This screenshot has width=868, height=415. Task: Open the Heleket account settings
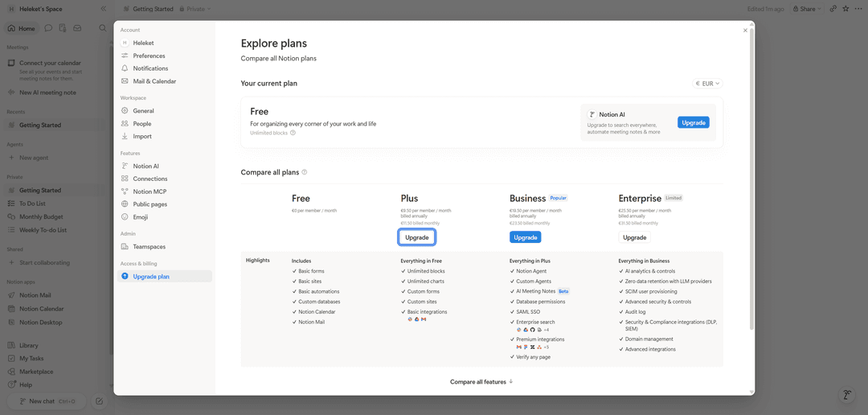pos(165,43)
